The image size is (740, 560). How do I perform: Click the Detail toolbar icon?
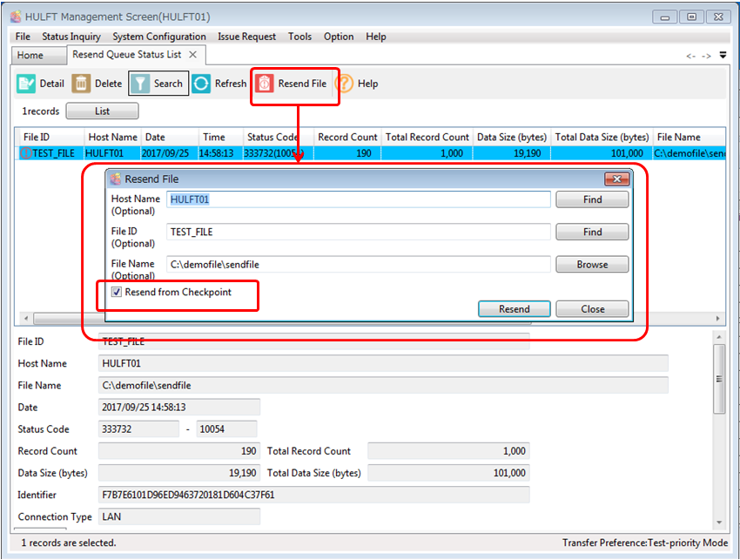click(x=26, y=84)
